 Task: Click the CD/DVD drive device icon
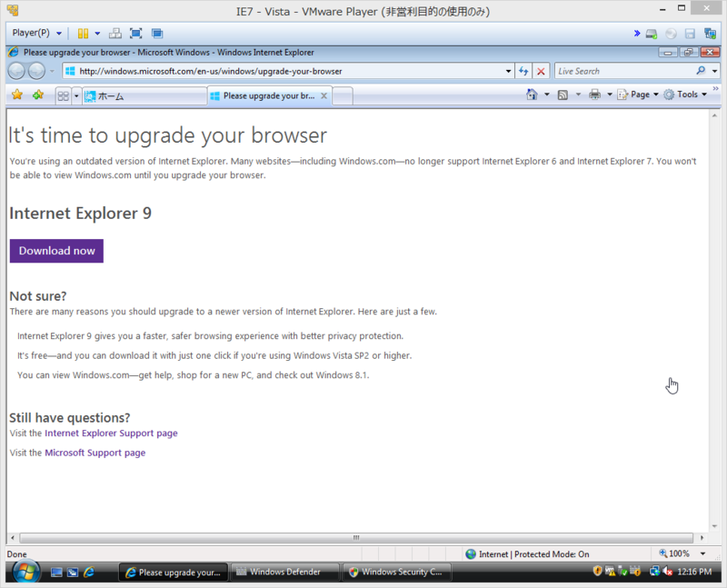click(671, 34)
